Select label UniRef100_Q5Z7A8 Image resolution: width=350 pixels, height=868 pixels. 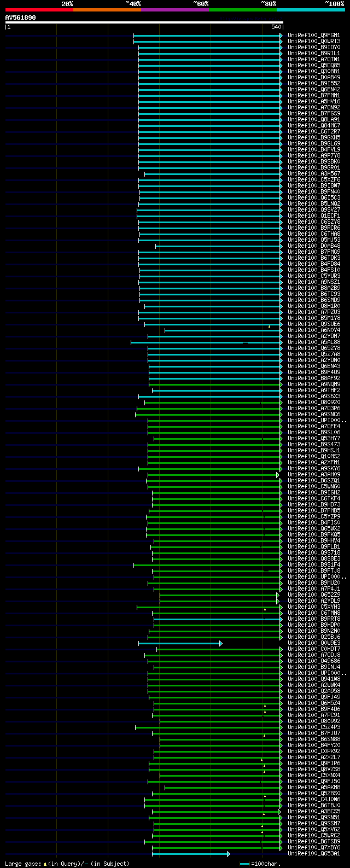point(314,354)
